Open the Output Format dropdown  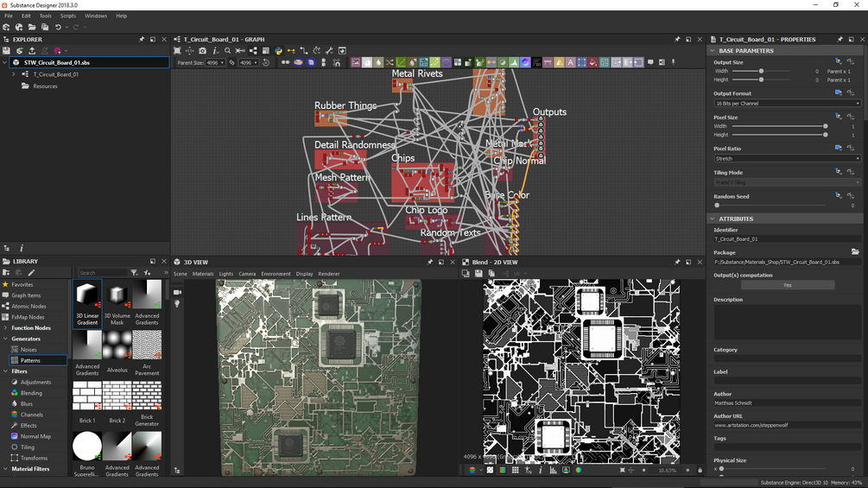787,104
